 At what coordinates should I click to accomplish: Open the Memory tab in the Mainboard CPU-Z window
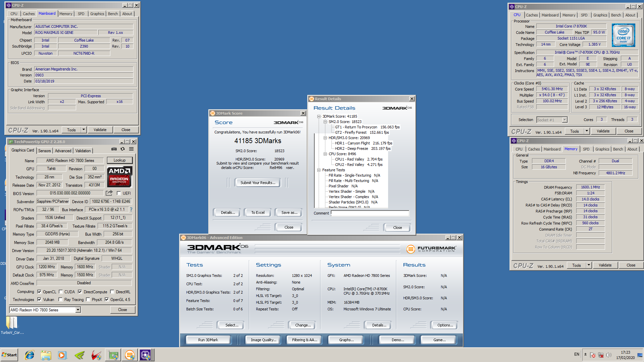[66, 14]
